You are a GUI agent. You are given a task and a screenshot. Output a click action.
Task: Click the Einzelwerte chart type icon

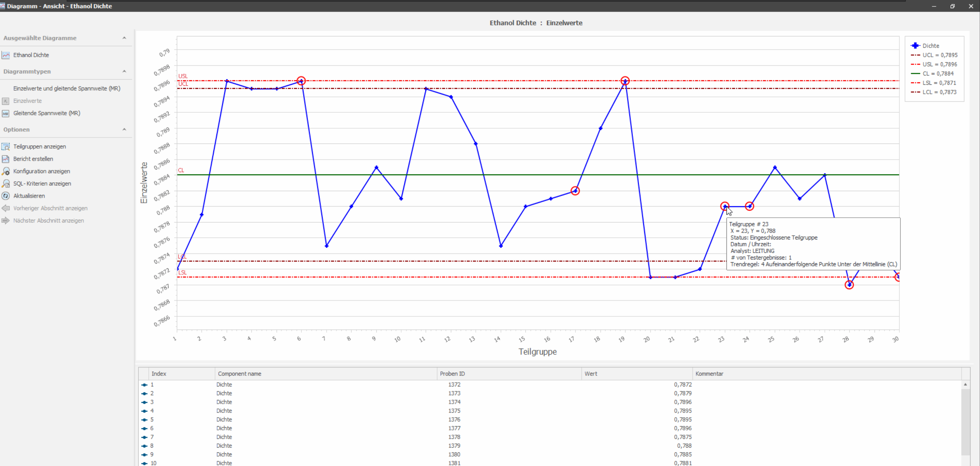click(x=6, y=101)
